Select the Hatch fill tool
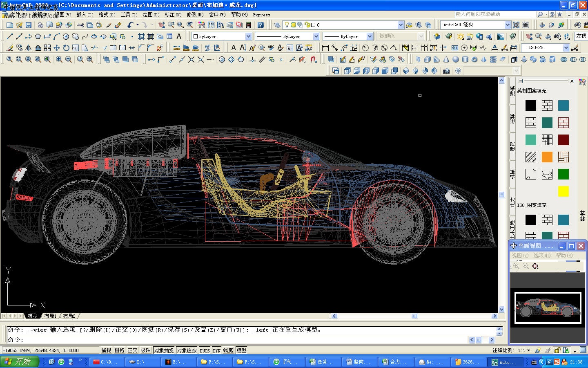Image resolution: width=588 pixels, height=368 pixels. (141, 36)
